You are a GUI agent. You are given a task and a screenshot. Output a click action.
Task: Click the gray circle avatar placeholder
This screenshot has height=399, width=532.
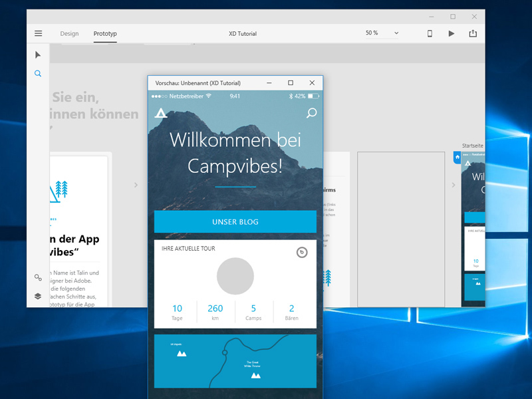coord(235,276)
